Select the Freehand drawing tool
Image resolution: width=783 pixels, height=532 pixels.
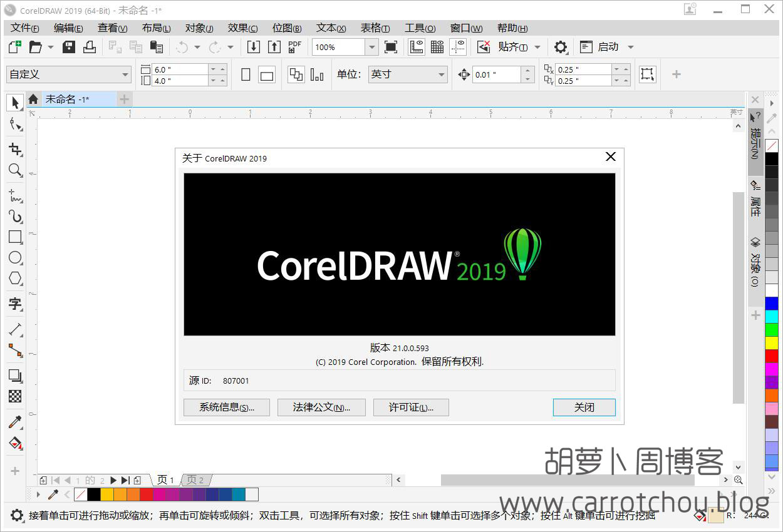coord(15,195)
